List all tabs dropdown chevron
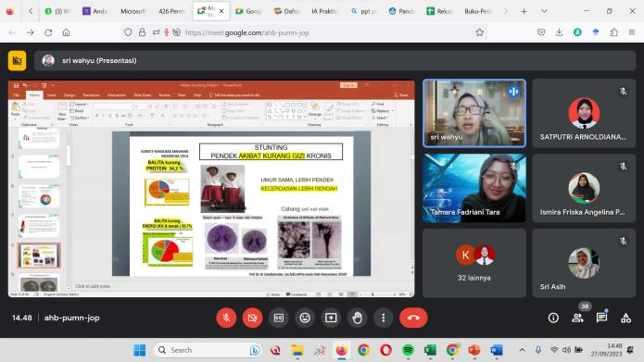The height and width of the screenshot is (362, 644). click(x=544, y=11)
